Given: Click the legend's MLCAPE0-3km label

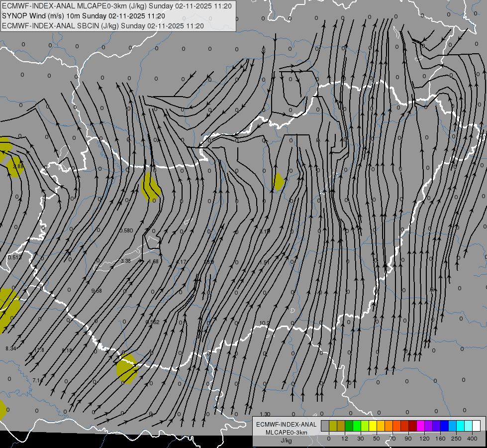Looking at the screenshot, I should pyautogui.click(x=286, y=433).
